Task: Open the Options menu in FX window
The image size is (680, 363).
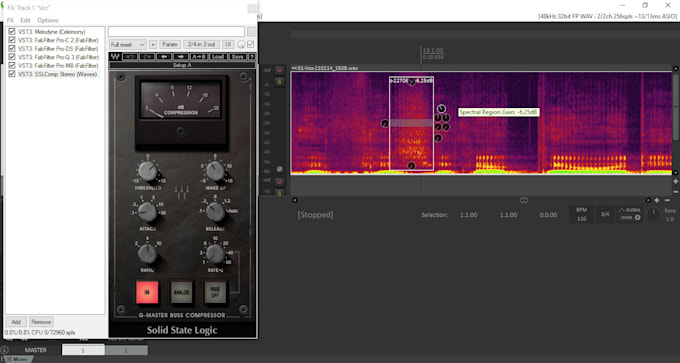Action: click(48, 20)
